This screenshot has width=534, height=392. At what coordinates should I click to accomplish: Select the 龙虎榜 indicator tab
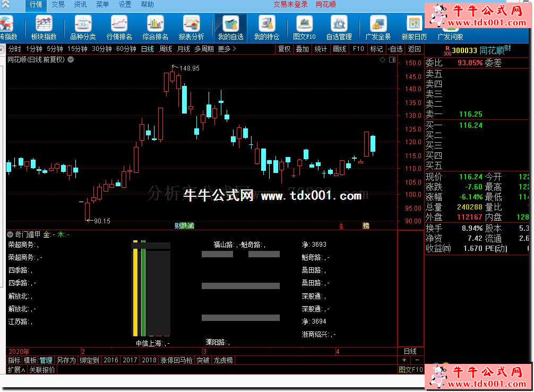[x=223, y=360]
